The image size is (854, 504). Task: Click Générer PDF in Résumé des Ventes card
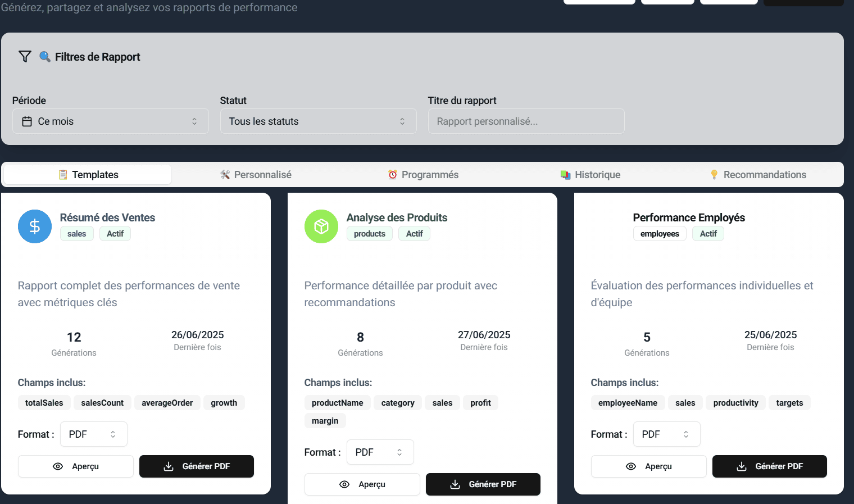(197, 466)
